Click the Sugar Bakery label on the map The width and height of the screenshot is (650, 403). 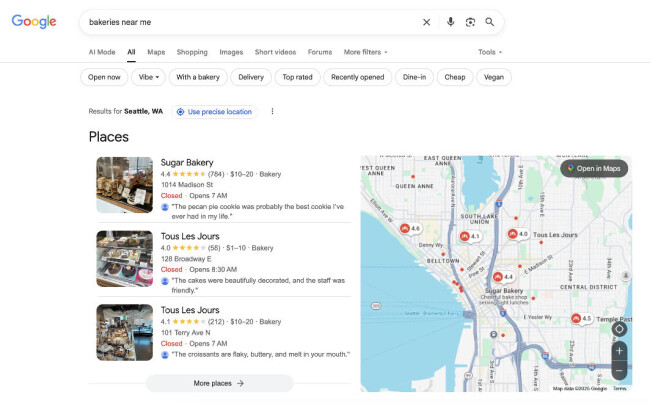pos(504,291)
